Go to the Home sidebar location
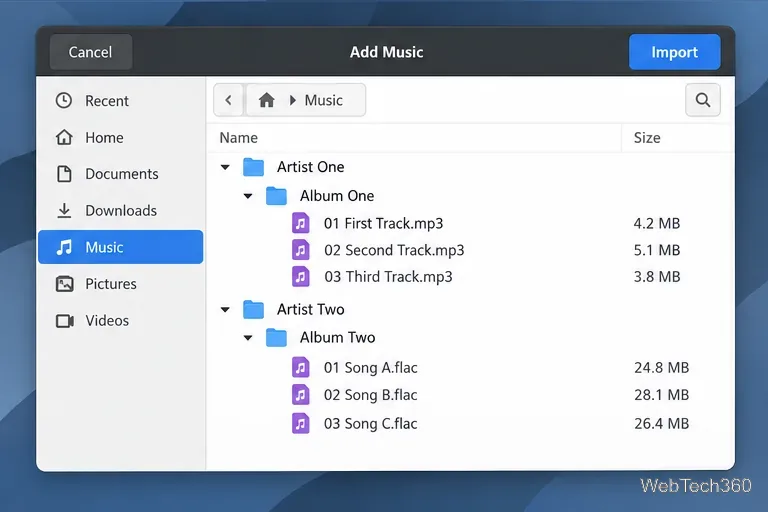Image resolution: width=768 pixels, height=512 pixels. (x=120, y=137)
